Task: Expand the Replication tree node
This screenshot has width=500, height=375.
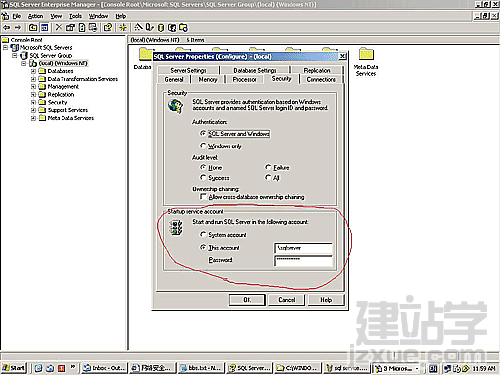Action: pyautogui.click(x=33, y=95)
